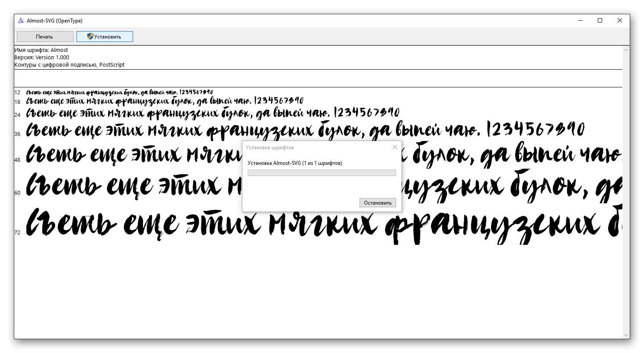Click the 48 point size label

[x=17, y=160]
